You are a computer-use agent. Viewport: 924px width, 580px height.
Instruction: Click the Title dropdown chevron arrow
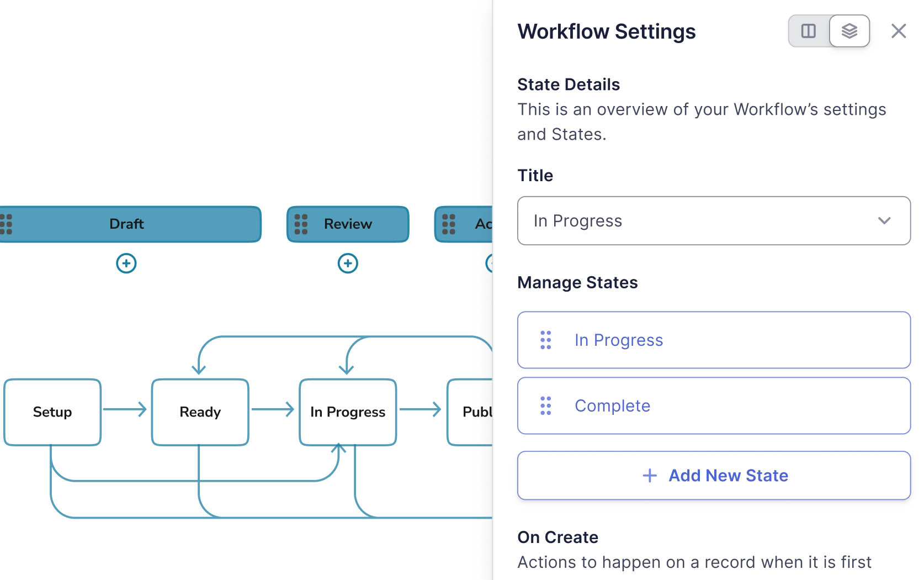coord(884,221)
